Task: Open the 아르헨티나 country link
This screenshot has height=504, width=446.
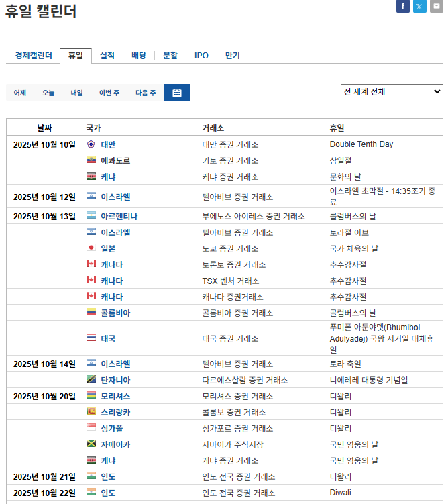Action: (119, 216)
